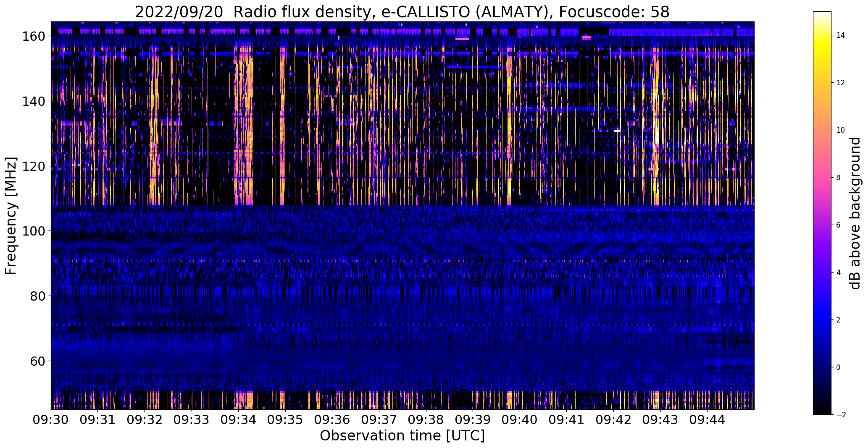The image size is (868, 448).
Task: Click the 09:35 time tick label
Action: (x=285, y=420)
